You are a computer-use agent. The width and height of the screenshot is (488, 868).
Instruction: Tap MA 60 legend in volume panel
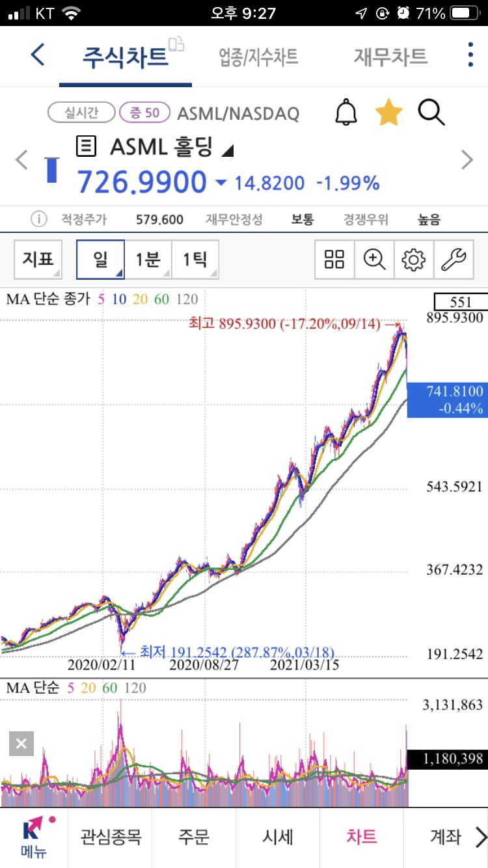pyautogui.click(x=109, y=688)
